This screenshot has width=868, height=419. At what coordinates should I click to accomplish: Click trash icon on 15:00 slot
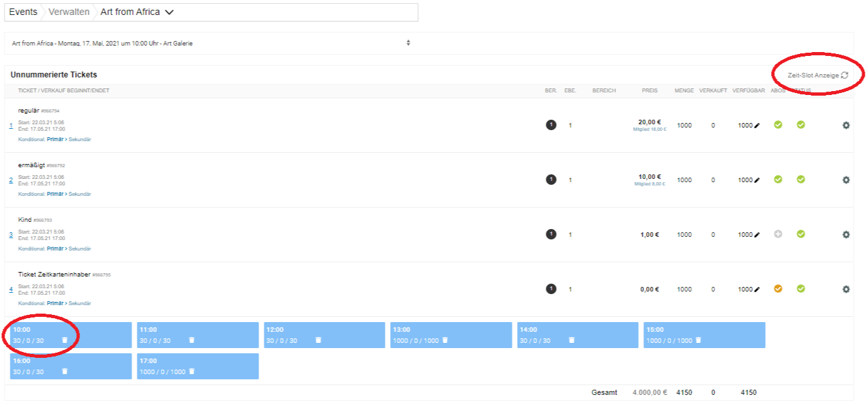(x=698, y=340)
